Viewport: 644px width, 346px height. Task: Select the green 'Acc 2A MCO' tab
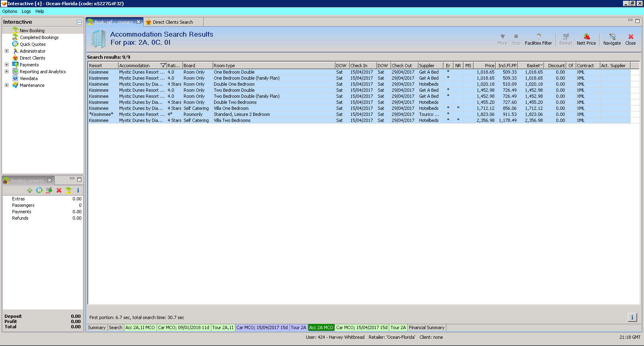pyautogui.click(x=321, y=327)
